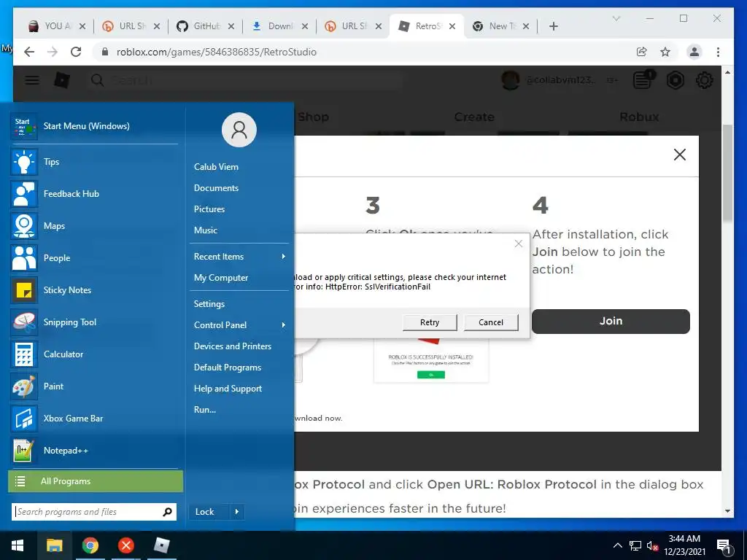Open All Programs list
The width and height of the screenshot is (747, 560).
click(x=96, y=481)
